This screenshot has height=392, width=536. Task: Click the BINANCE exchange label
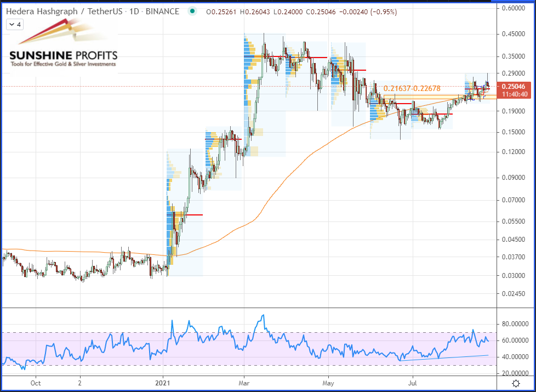(162, 12)
